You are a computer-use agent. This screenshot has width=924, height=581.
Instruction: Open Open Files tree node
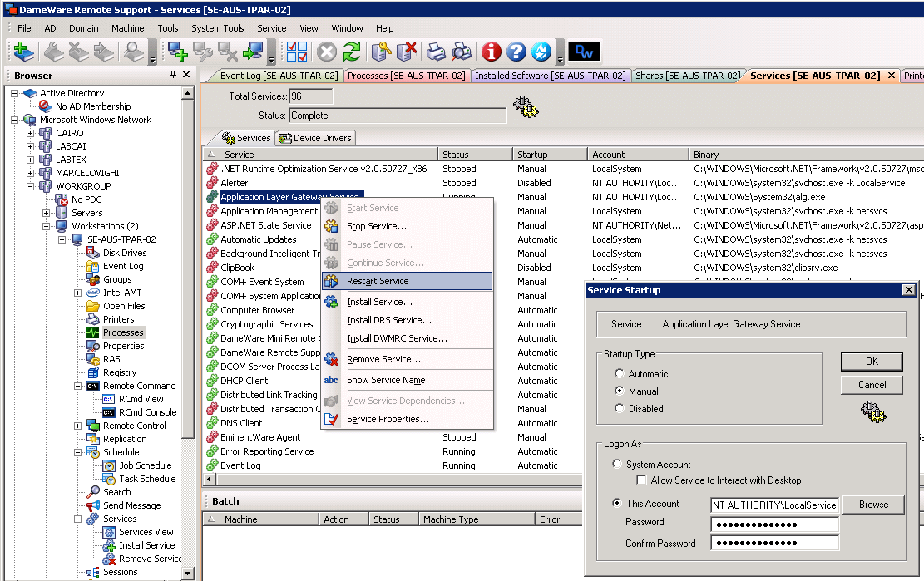tap(124, 306)
